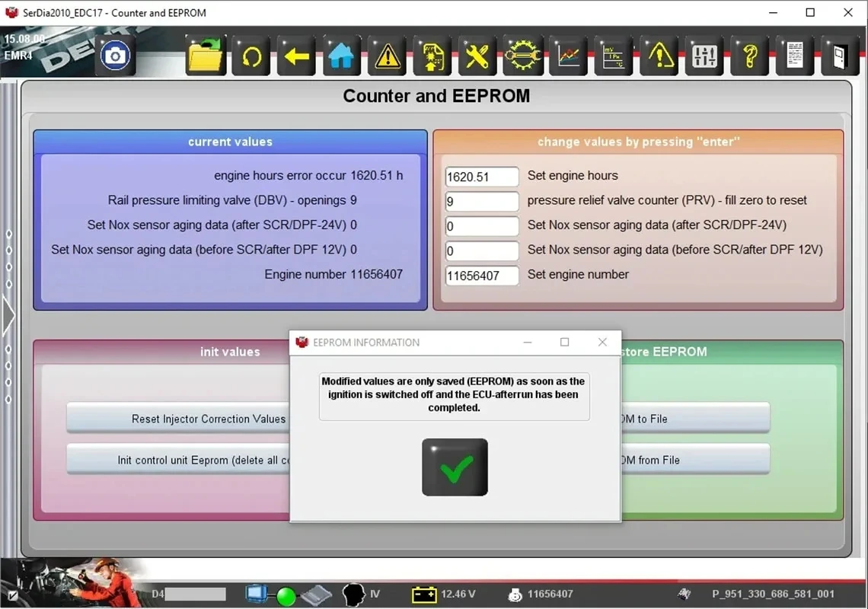This screenshot has height=609, width=868.
Task: Expand the left side panel arrow
Action: [8, 316]
